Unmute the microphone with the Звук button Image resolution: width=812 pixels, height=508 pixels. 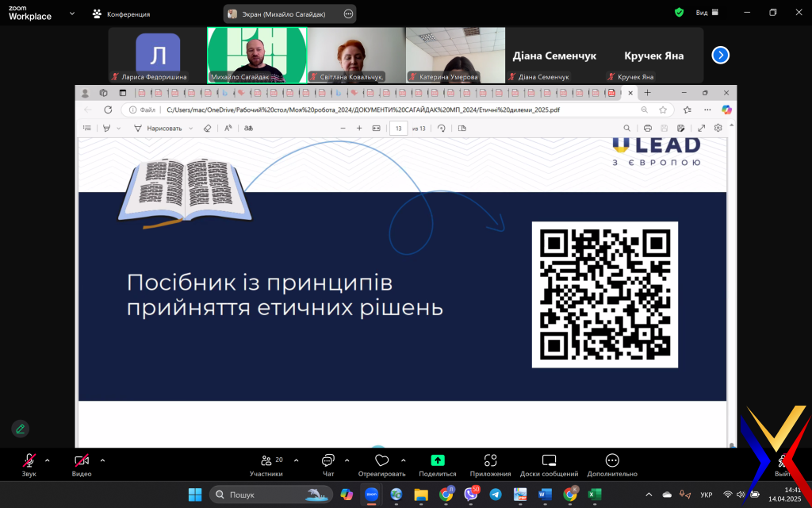point(29,465)
